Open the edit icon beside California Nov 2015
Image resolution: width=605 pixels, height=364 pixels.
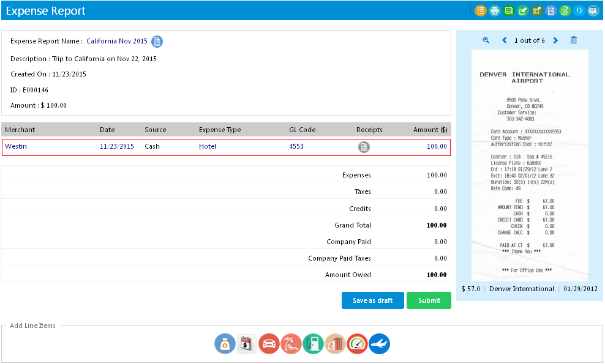click(x=157, y=41)
